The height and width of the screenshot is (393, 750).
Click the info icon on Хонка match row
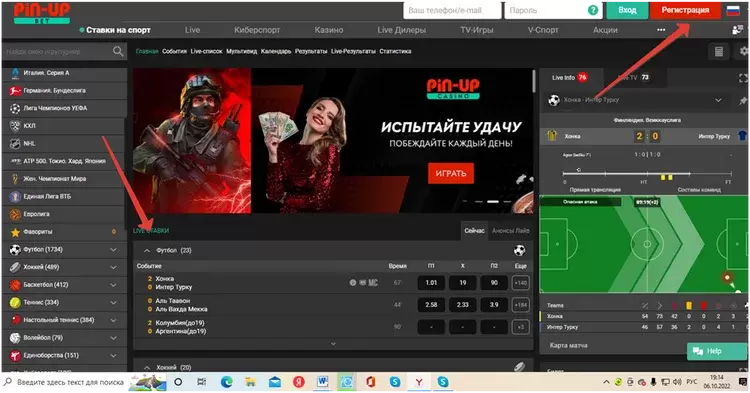[x=353, y=283]
